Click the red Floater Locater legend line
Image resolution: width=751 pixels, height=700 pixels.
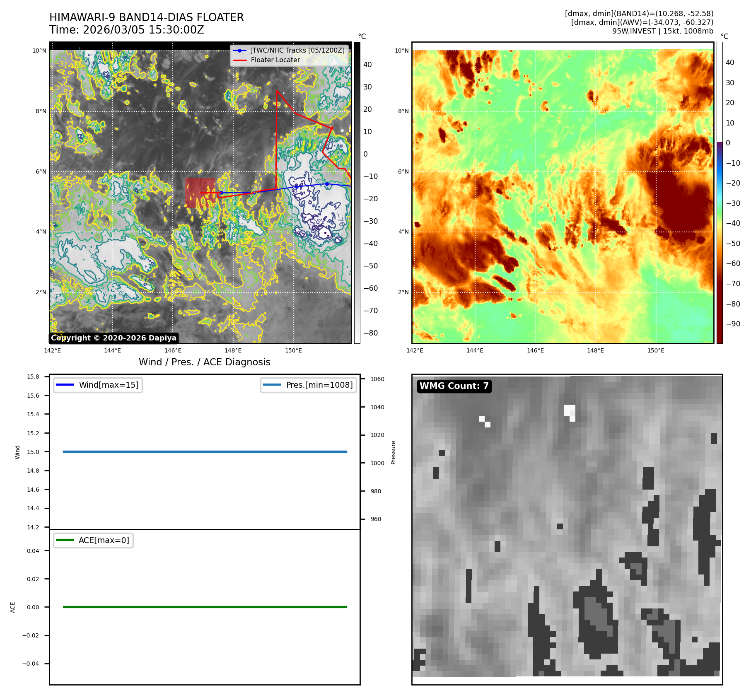(x=239, y=60)
